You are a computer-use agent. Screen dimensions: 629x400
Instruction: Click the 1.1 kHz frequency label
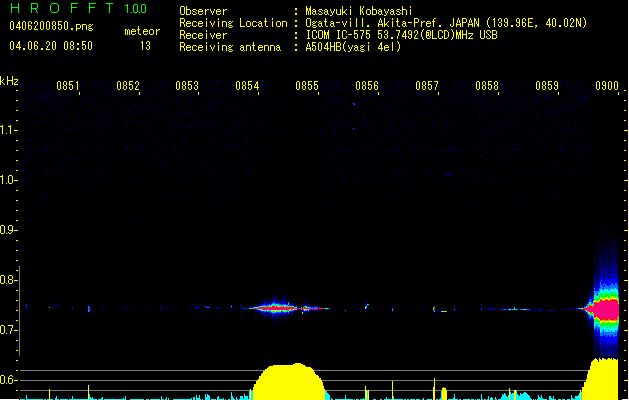[8, 130]
